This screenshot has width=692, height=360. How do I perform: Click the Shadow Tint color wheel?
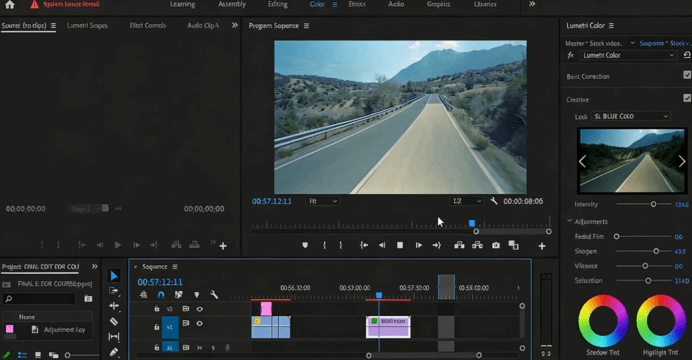tap(603, 321)
